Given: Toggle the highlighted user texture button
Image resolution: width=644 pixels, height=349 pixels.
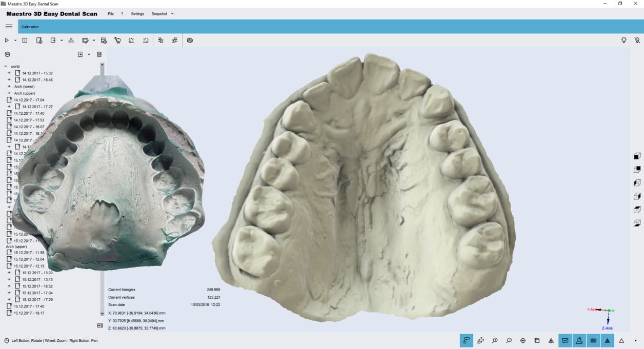Looking at the screenshot, I should (579, 340).
